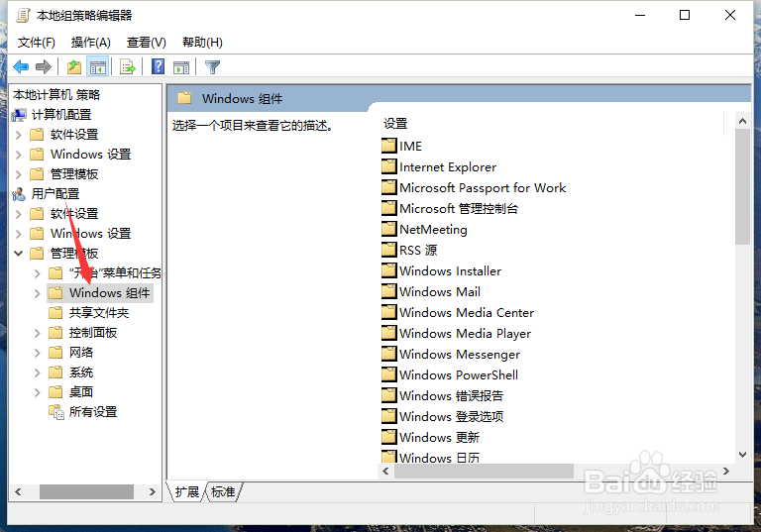Click the settings list scroll-left arrow

[385, 471]
